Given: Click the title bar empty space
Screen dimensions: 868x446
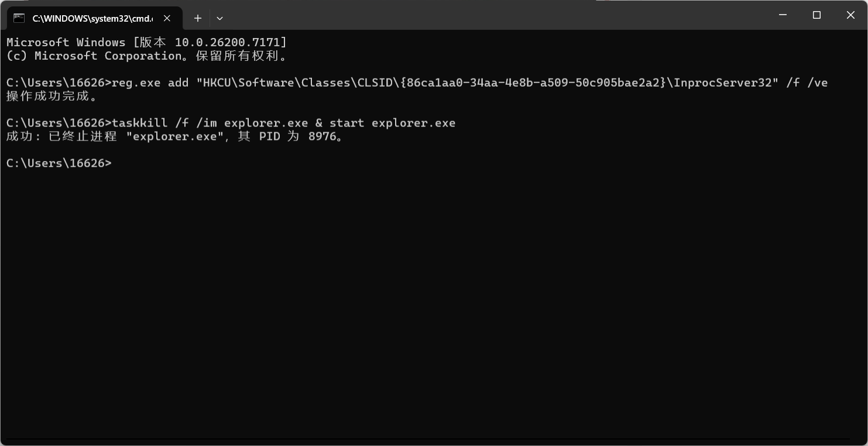Looking at the screenshot, I should (x=468, y=15).
